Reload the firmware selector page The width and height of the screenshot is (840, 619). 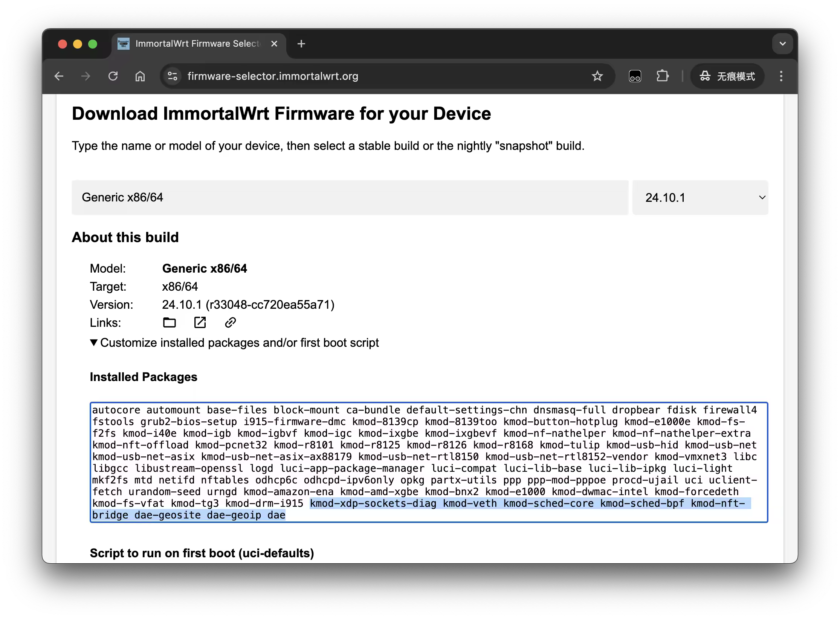[x=113, y=76]
